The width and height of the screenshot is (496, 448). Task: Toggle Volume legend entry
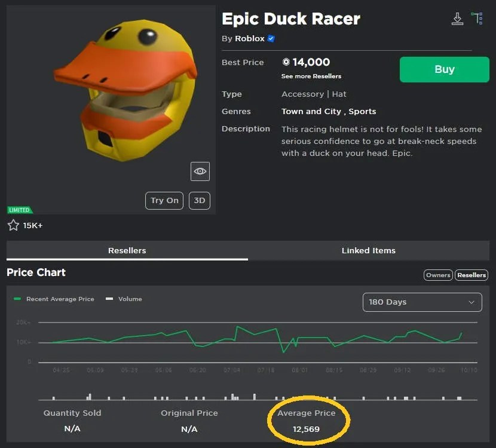point(124,299)
